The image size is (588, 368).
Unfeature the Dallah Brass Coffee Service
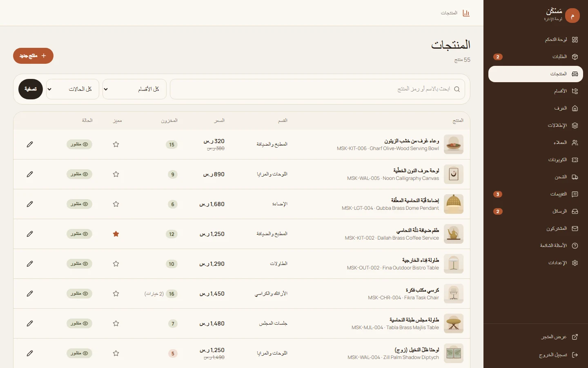pyautogui.click(x=116, y=234)
